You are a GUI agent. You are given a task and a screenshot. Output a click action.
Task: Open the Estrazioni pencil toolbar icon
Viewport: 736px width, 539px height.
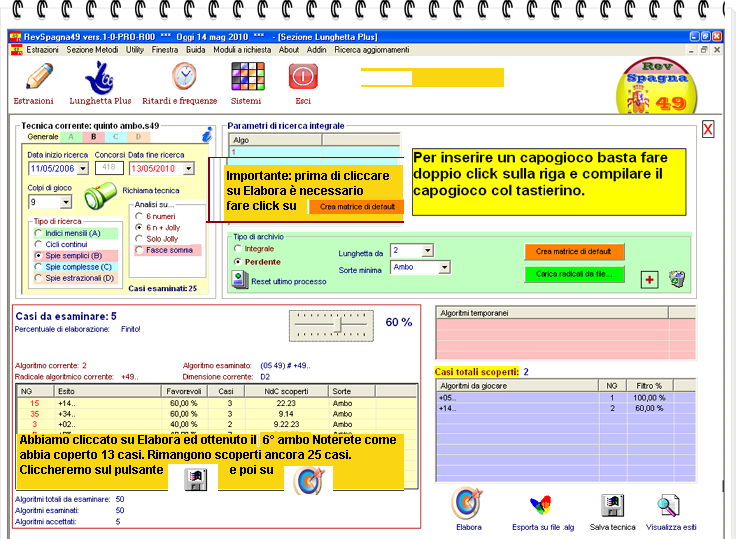tap(38, 76)
